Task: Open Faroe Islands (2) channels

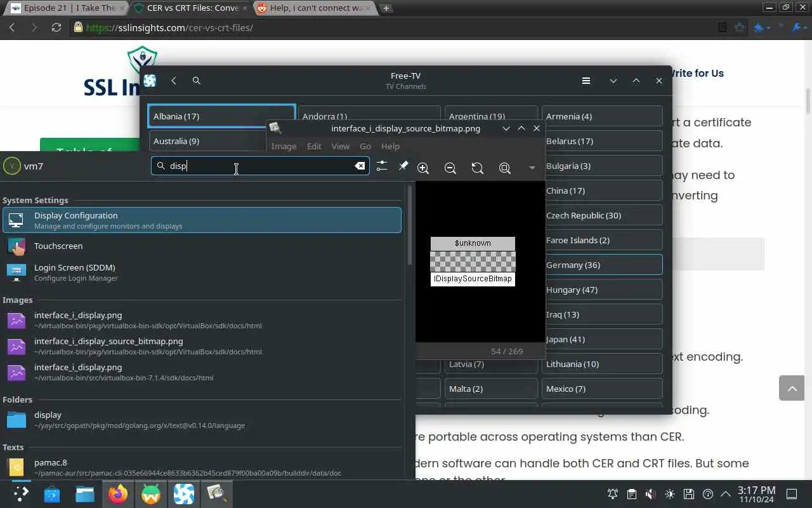Action: tap(602, 240)
